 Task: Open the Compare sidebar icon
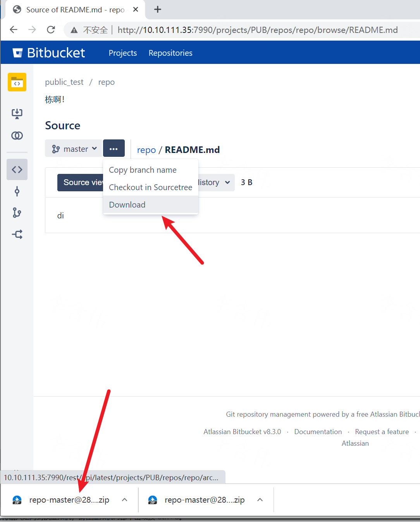[17, 136]
